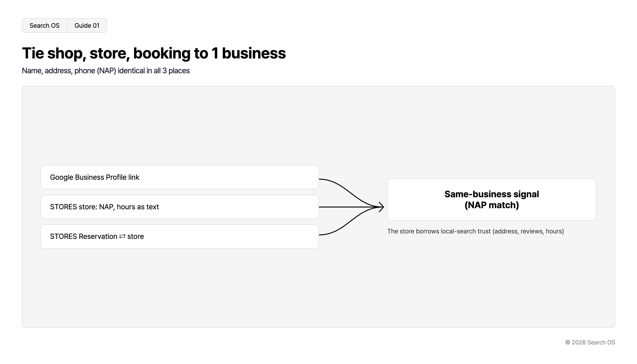The height and width of the screenshot is (364, 637).
Task: Select the Guide 01 tag
Action: (x=87, y=25)
